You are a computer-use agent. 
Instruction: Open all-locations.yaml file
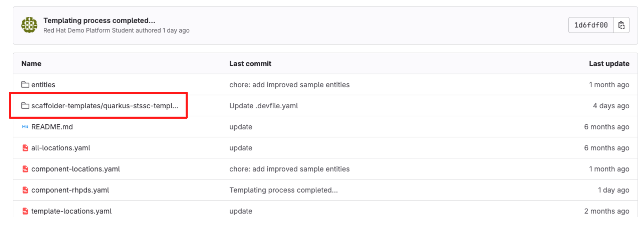click(61, 148)
